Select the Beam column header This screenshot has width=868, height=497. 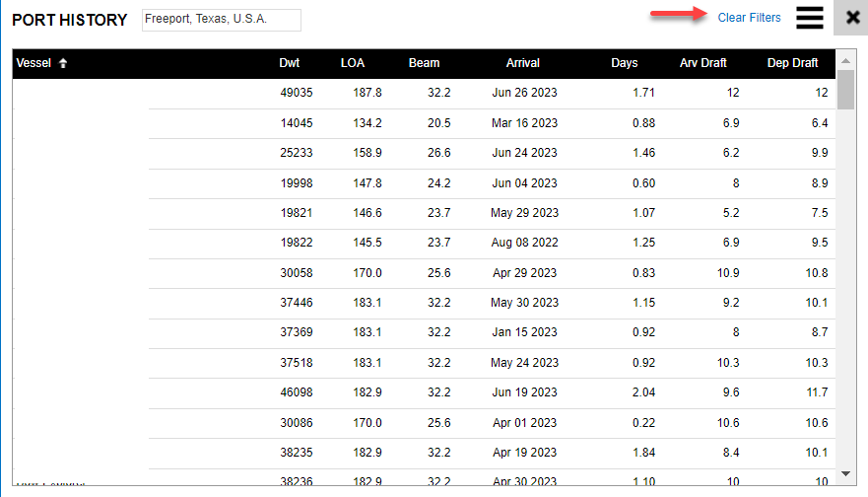click(x=424, y=63)
